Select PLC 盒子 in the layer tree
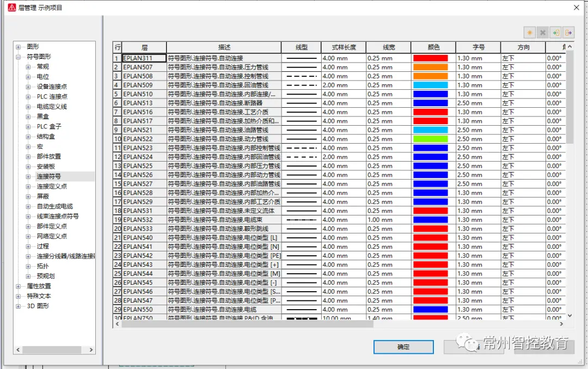Image resolution: width=588 pixels, height=369 pixels. 49,126
